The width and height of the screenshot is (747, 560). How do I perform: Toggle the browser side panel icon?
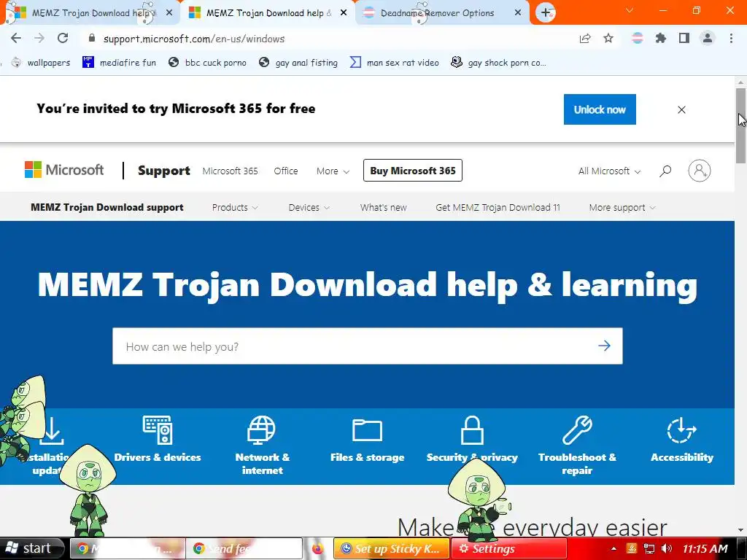pos(684,38)
